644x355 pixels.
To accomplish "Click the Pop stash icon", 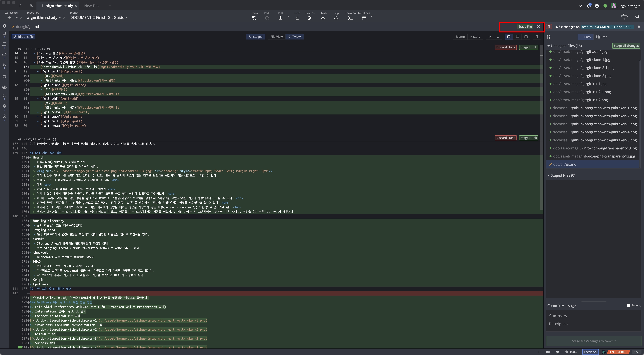I will [x=336, y=18].
